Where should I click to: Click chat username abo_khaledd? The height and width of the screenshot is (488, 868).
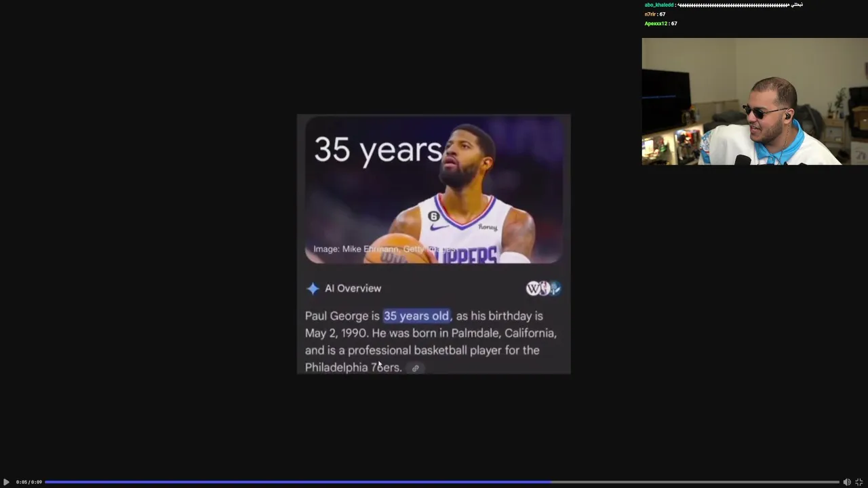tap(659, 5)
